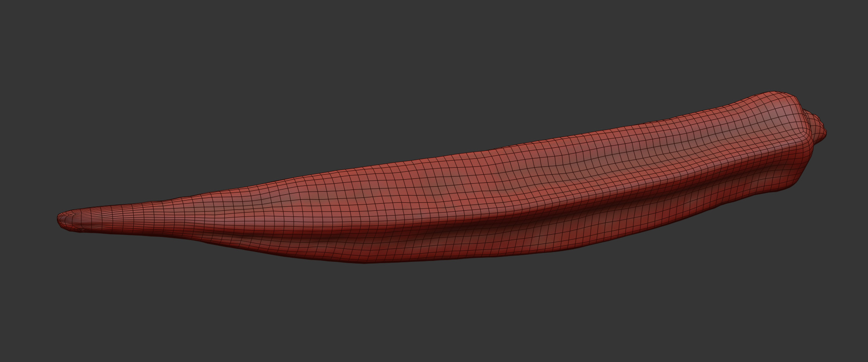Click the top-left corner of the empty viewport
The height and width of the screenshot is (362, 868).
tap(4, 4)
